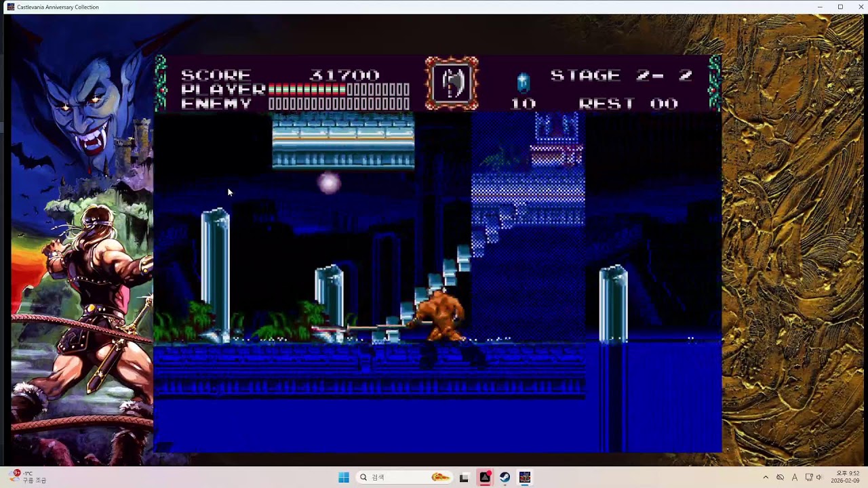868x488 pixels.
Task: Toggle the input language indicator A
Action: pos(795,477)
